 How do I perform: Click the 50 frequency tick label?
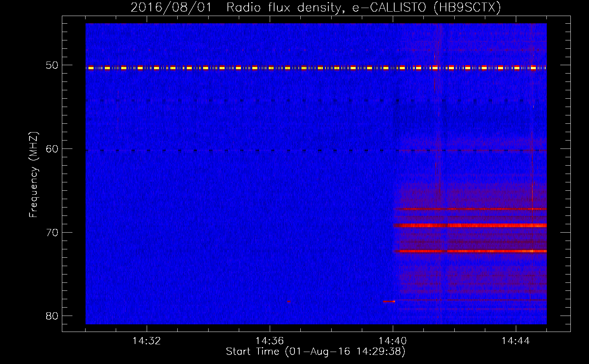click(52, 66)
